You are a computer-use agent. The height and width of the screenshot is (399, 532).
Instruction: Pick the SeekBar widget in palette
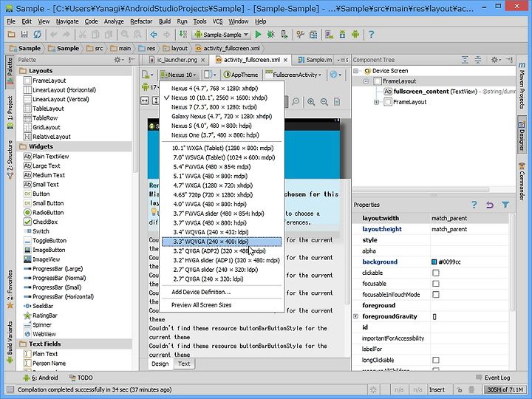[38, 306]
